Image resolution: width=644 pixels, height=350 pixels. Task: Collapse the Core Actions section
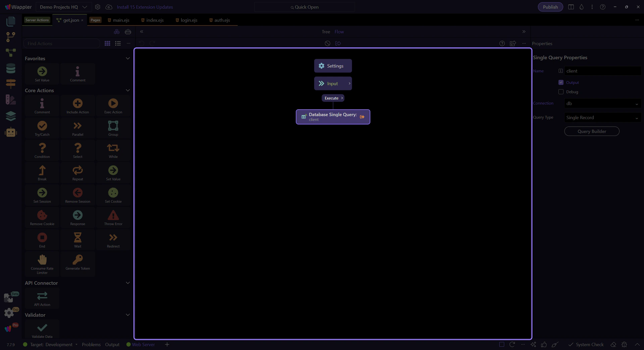127,91
